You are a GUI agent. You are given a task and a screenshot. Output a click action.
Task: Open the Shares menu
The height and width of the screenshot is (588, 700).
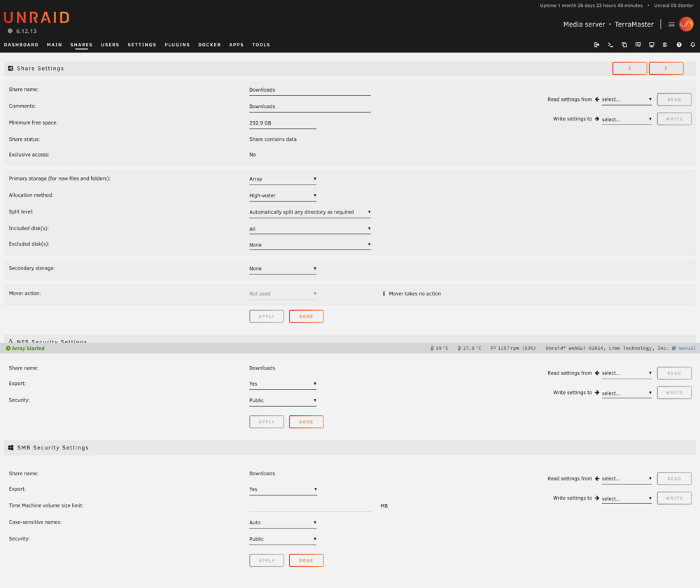coord(81,45)
